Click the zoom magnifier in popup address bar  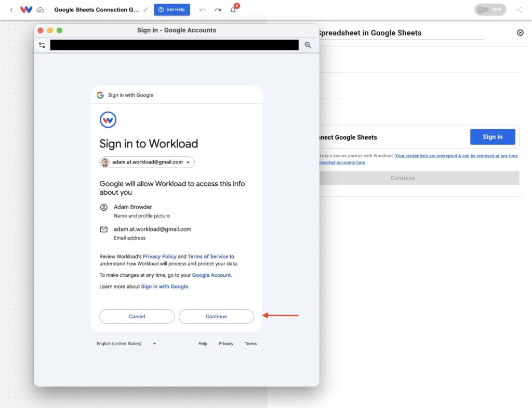(308, 45)
